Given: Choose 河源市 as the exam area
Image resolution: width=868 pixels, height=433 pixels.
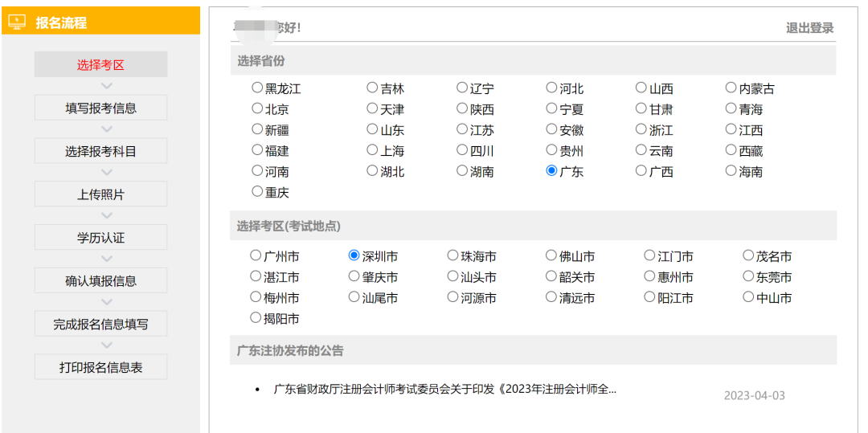Looking at the screenshot, I should point(452,297).
